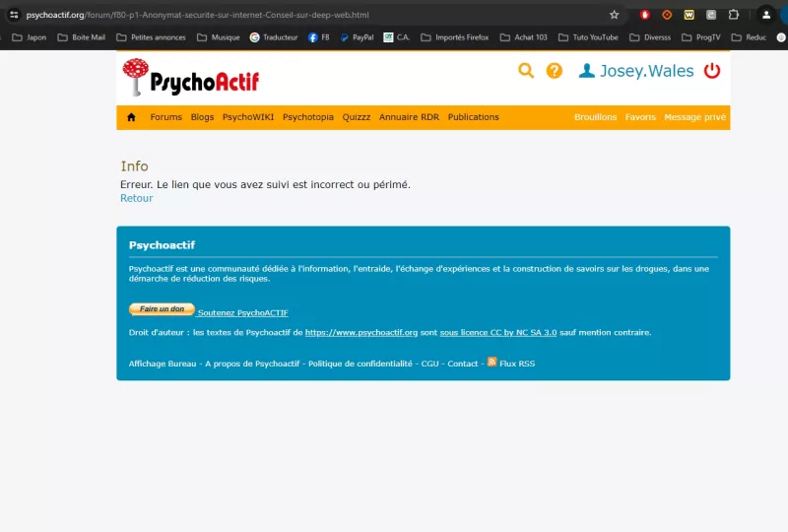
Task: Open the Japon bookmarks folder
Action: pos(29,37)
